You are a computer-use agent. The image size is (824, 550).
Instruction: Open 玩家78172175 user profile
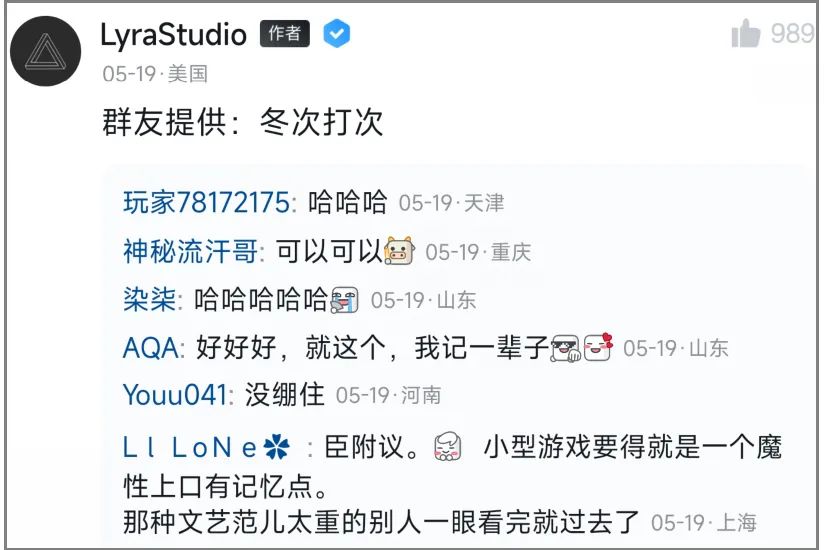pyautogui.click(x=206, y=202)
